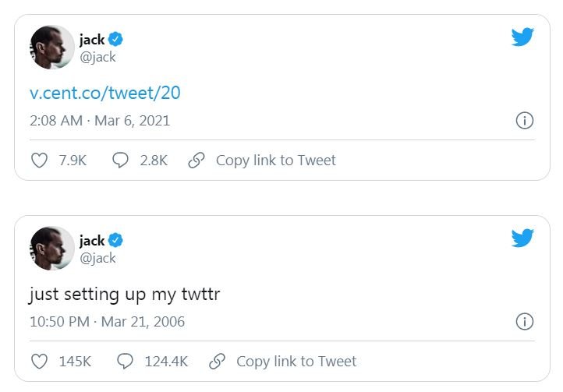Screen dimensions: 563x392
Task: Click the info icon on the March 2021 tweet
Action: point(525,121)
